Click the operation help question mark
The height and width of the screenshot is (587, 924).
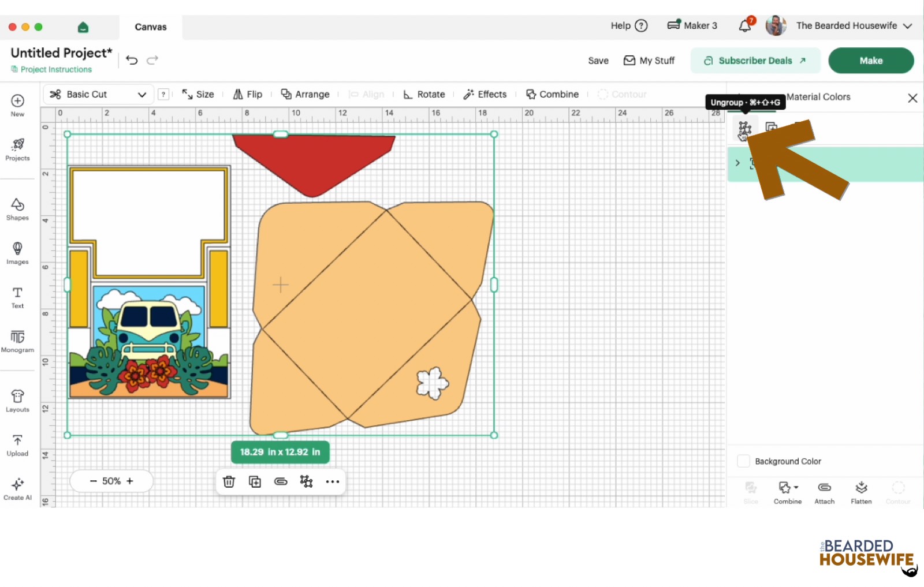coord(163,94)
